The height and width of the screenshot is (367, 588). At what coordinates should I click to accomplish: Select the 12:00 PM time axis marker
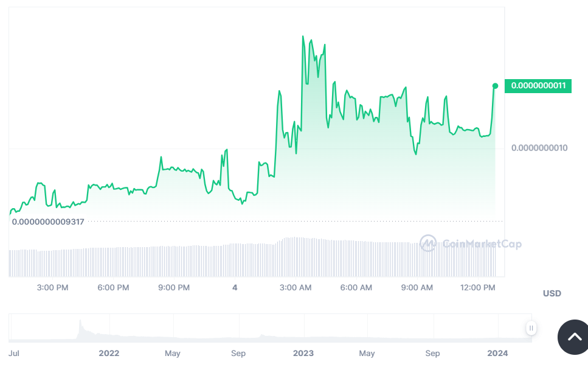[479, 287]
